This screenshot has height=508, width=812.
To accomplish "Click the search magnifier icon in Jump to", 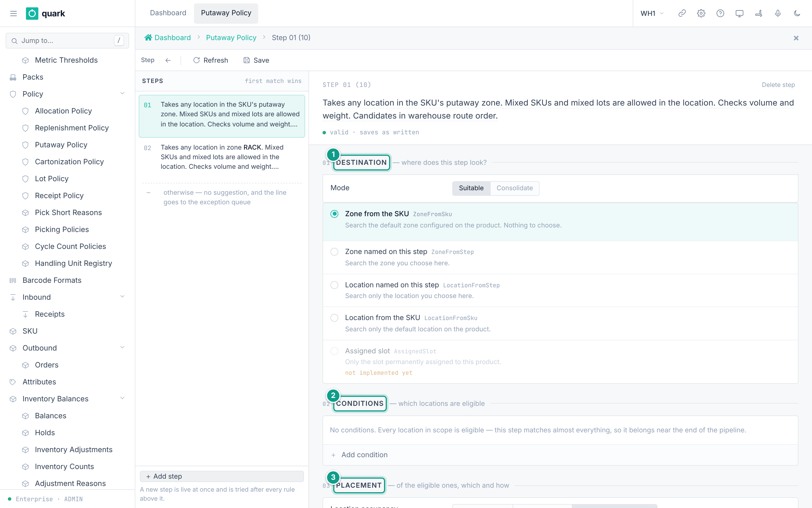I will pyautogui.click(x=14, y=41).
